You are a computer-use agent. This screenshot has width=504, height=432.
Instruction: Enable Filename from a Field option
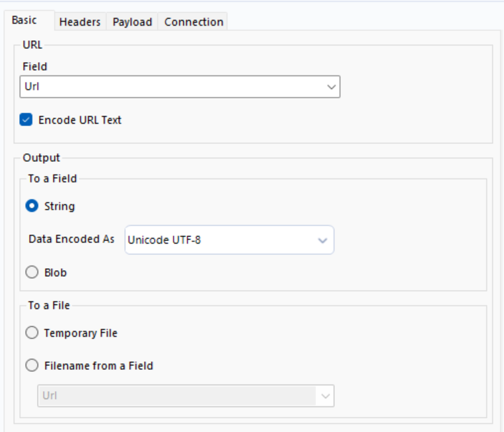32,365
